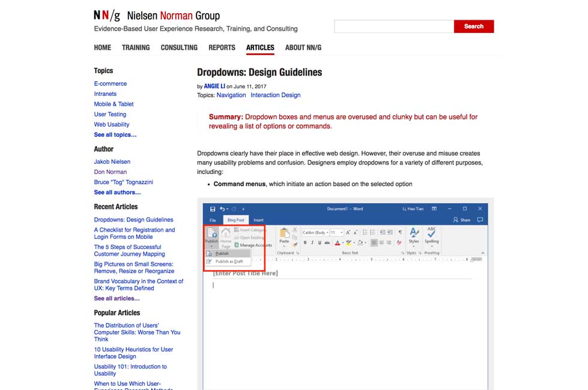
Task: Click the Styles icon in the ribbon
Action: [x=414, y=235]
